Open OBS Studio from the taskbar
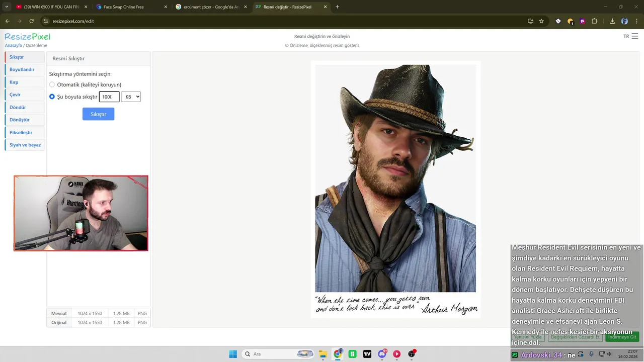The image size is (644, 362). [412, 354]
